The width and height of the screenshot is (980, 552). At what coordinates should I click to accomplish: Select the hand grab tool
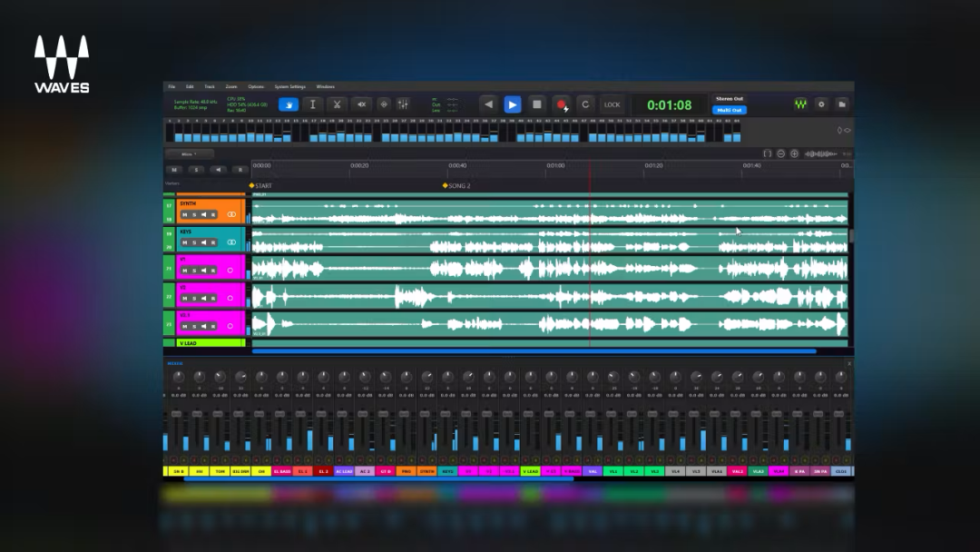[289, 104]
